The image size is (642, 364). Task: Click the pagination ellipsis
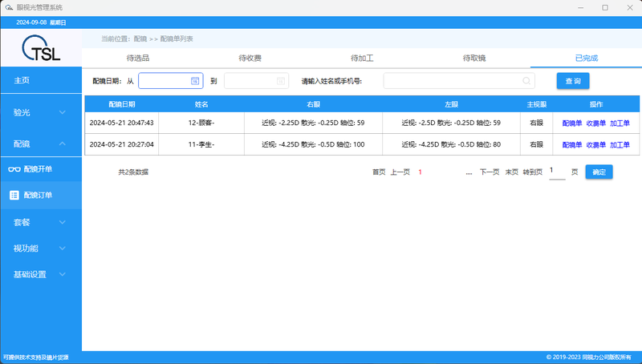469,172
